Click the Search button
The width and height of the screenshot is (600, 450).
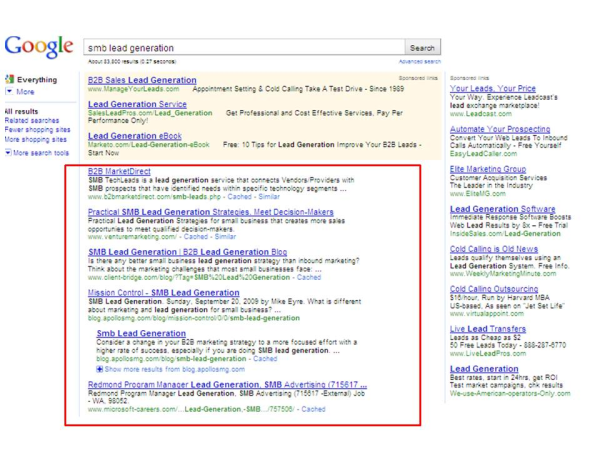point(422,48)
